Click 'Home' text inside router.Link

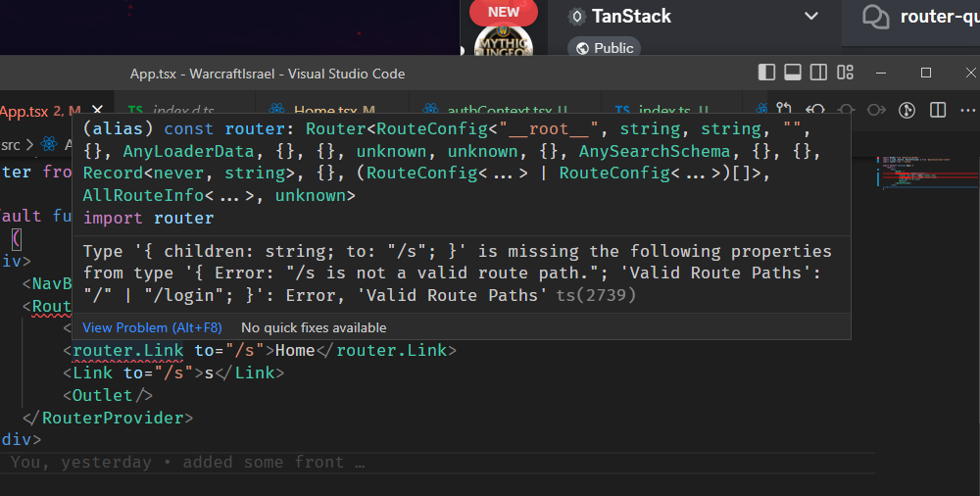click(295, 350)
